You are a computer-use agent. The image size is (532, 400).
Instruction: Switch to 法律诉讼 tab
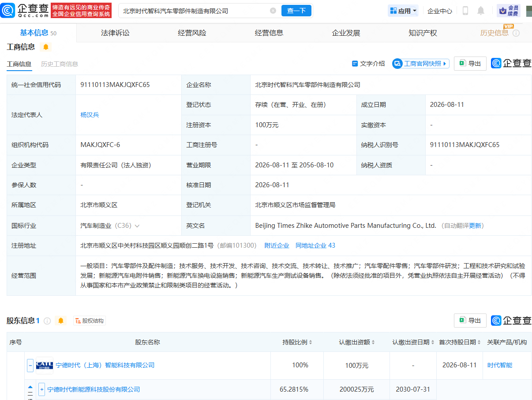tap(115, 33)
